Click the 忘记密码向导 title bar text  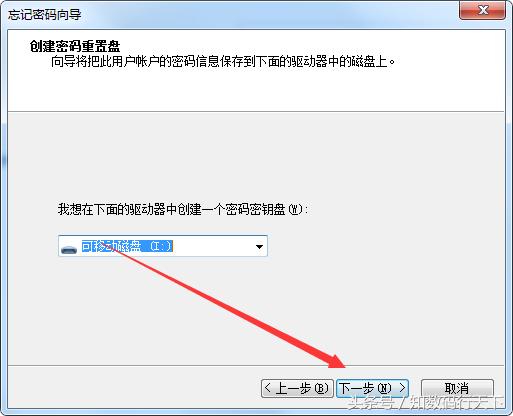coord(44,15)
